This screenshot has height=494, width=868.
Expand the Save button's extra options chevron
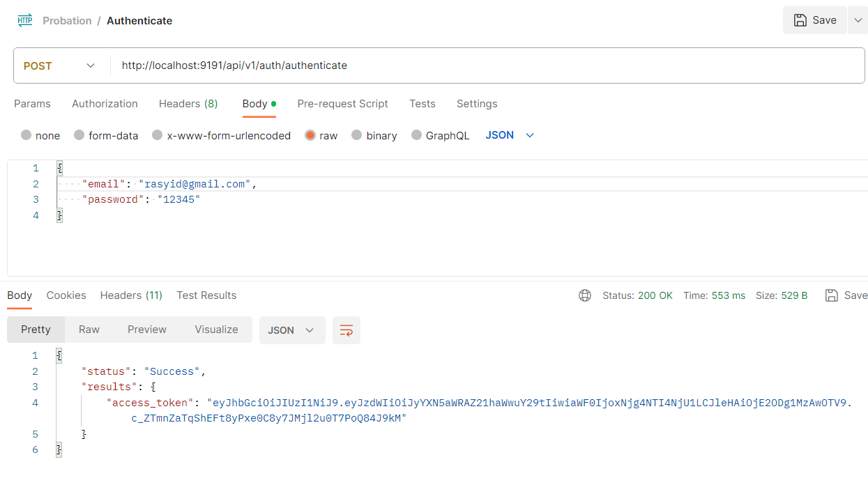tap(858, 20)
